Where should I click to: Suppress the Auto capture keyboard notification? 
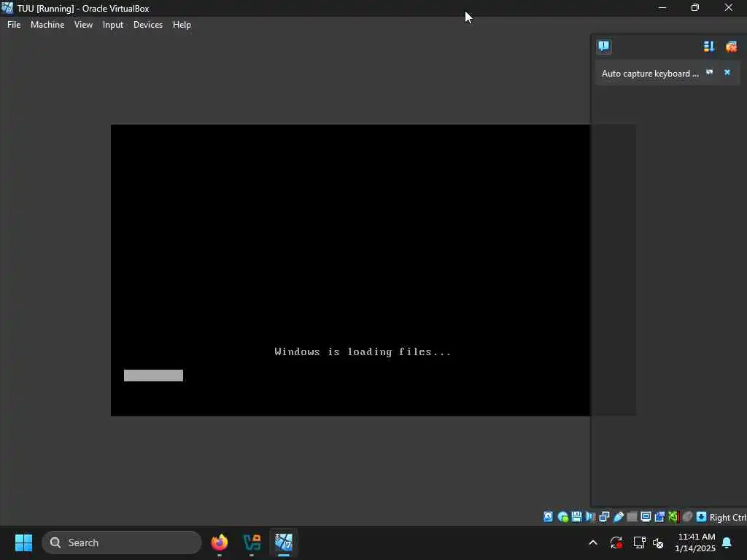click(x=709, y=72)
